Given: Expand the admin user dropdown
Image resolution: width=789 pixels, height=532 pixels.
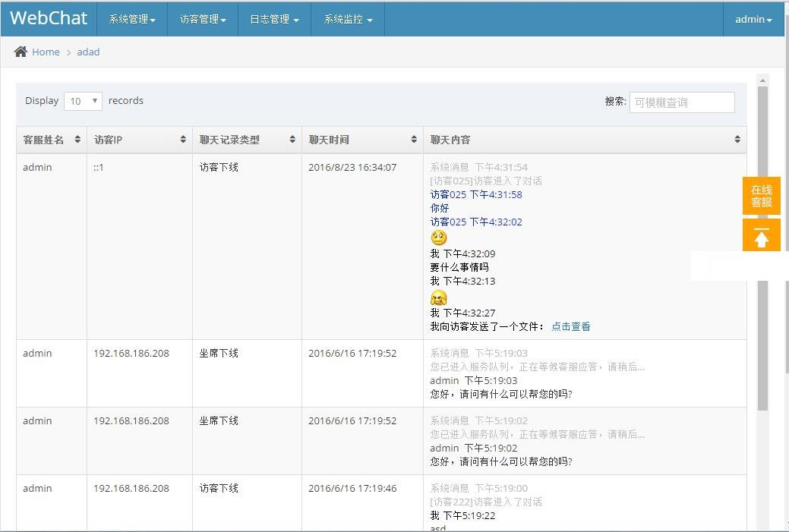Looking at the screenshot, I should (753, 20).
